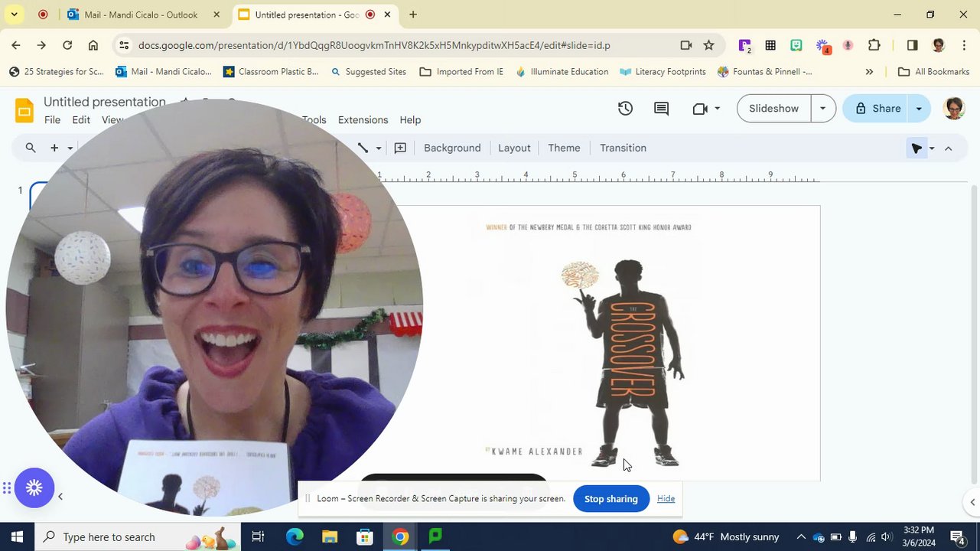The width and height of the screenshot is (980, 551).
Task: Expand the pointer mode options arrow
Action: pyautogui.click(x=932, y=148)
